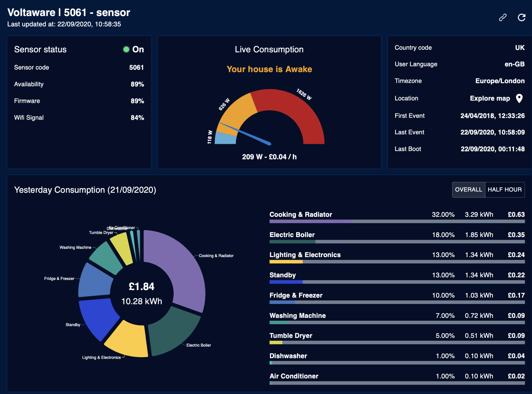The height and width of the screenshot is (394, 532).
Task: Refresh the dashboard with reload icon
Action: pyautogui.click(x=521, y=18)
